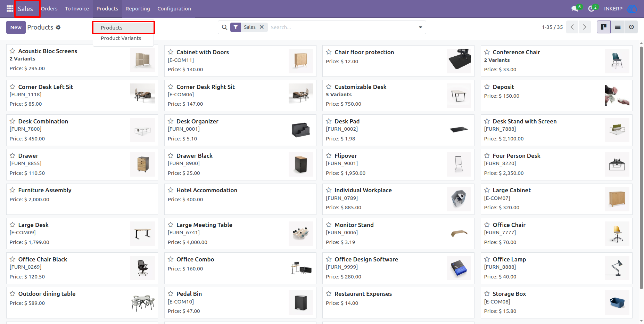Open the Office Design Software card

tap(398, 268)
